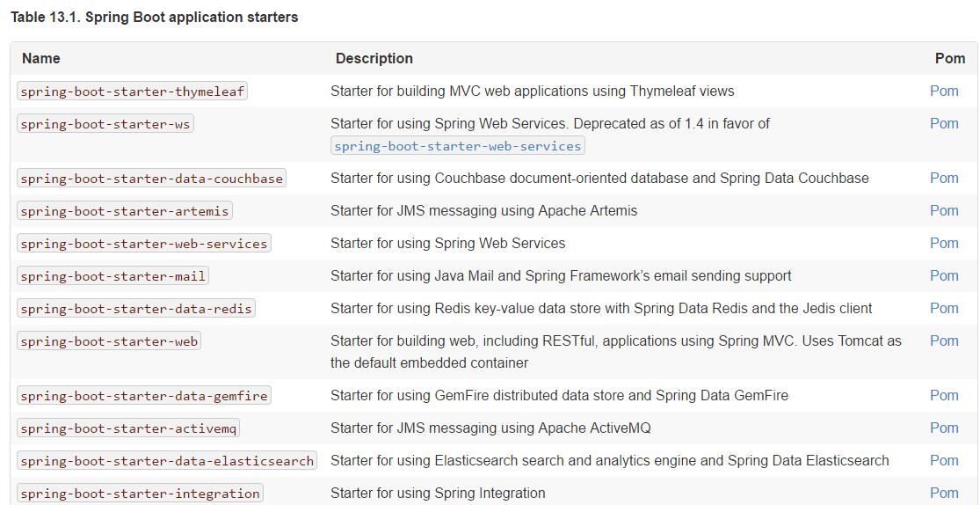
Task: Open Pom link for integration starter
Action: pyautogui.click(x=944, y=493)
